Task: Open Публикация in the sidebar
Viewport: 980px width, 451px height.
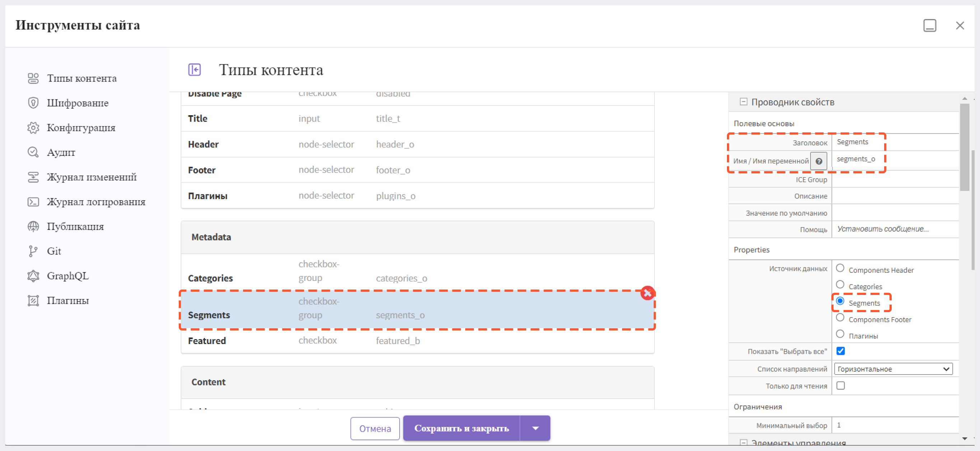Action: click(x=75, y=227)
